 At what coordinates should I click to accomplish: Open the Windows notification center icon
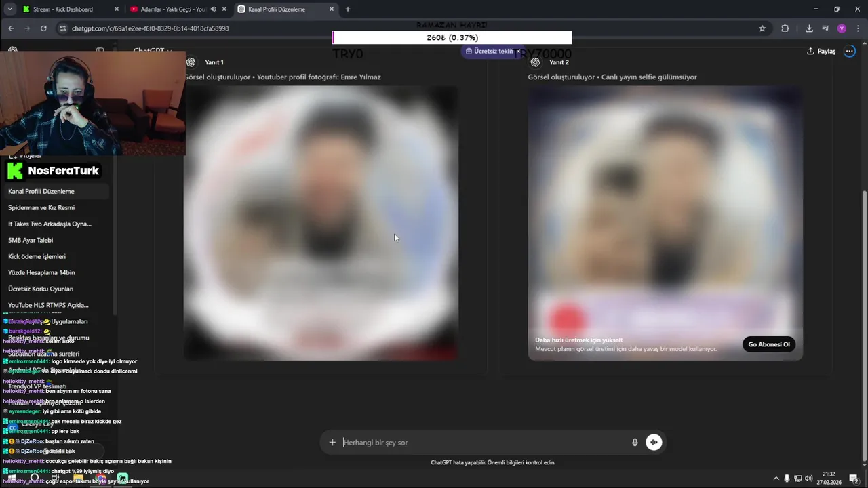pos(854,479)
